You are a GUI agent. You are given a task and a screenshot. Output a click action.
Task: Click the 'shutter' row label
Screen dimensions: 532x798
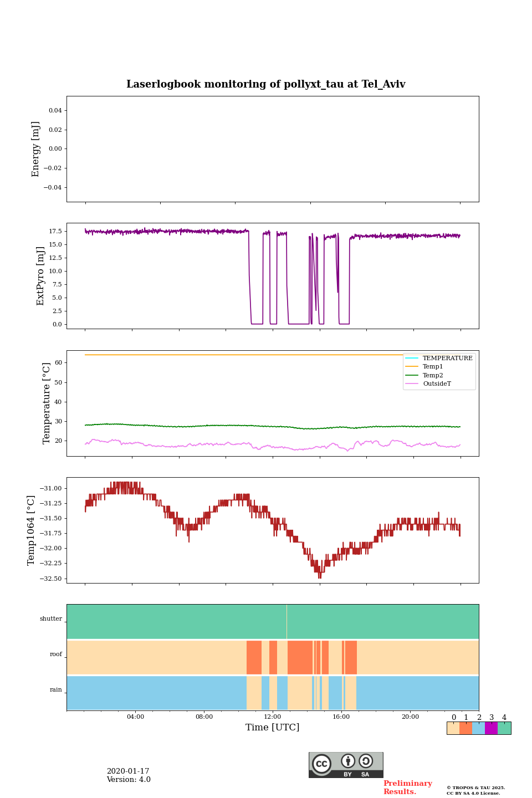[51, 618]
